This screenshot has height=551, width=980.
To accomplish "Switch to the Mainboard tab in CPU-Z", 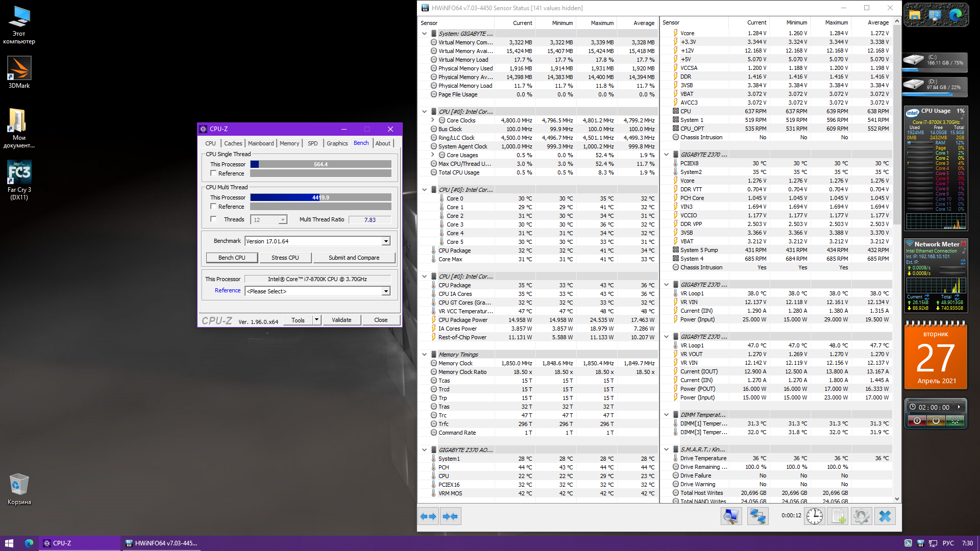I will pos(261,143).
